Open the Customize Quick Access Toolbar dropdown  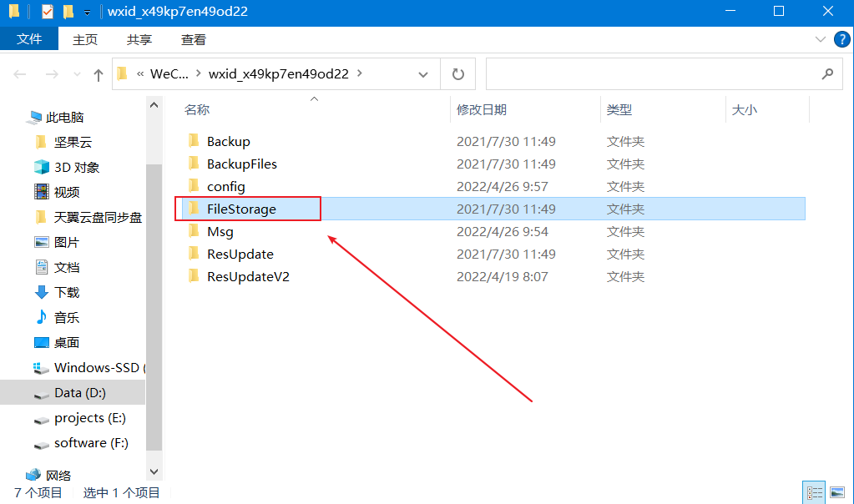tap(87, 12)
